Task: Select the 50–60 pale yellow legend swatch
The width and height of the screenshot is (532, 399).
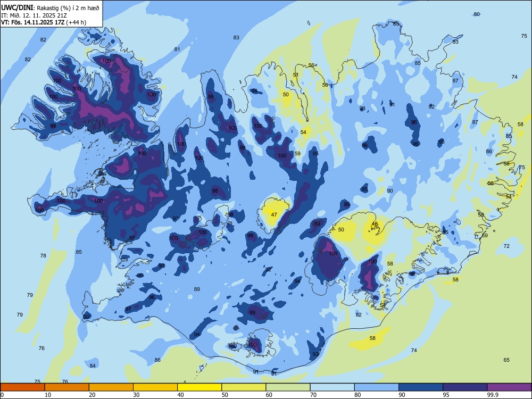Action: pyautogui.click(x=244, y=387)
